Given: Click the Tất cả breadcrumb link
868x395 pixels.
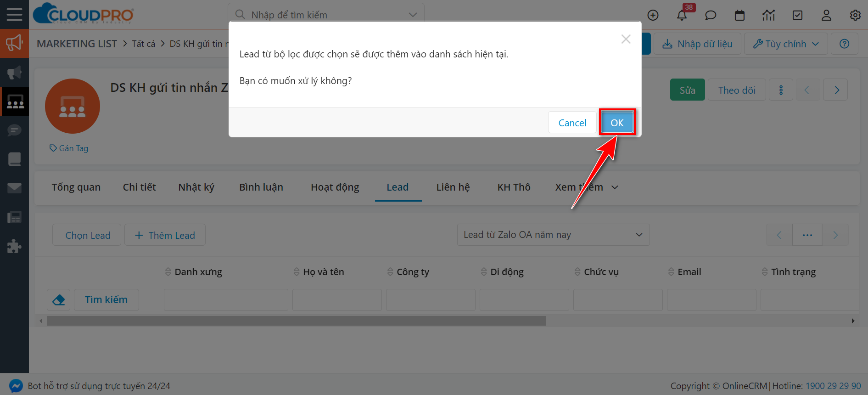Looking at the screenshot, I should click(x=144, y=44).
